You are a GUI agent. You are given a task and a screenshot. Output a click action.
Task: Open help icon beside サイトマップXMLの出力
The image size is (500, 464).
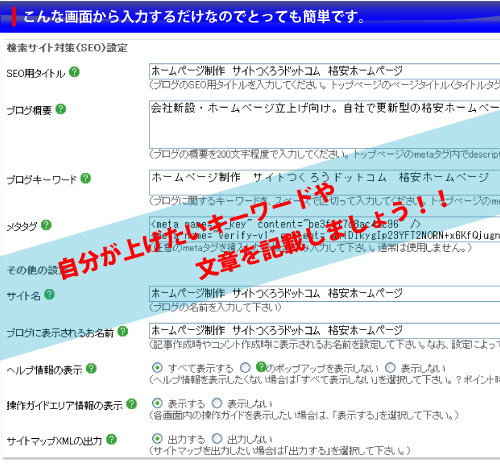tap(112, 439)
